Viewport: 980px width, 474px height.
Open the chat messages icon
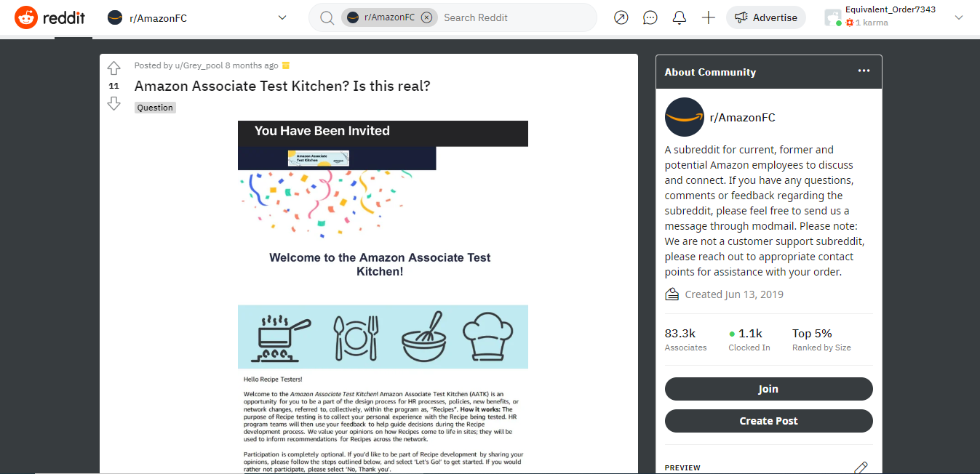650,17
